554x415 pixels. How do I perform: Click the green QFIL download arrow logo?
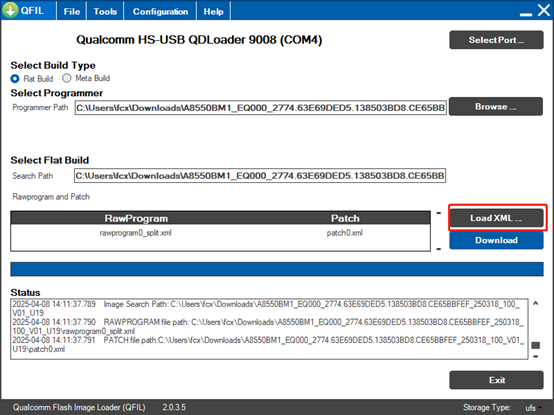coord(10,10)
